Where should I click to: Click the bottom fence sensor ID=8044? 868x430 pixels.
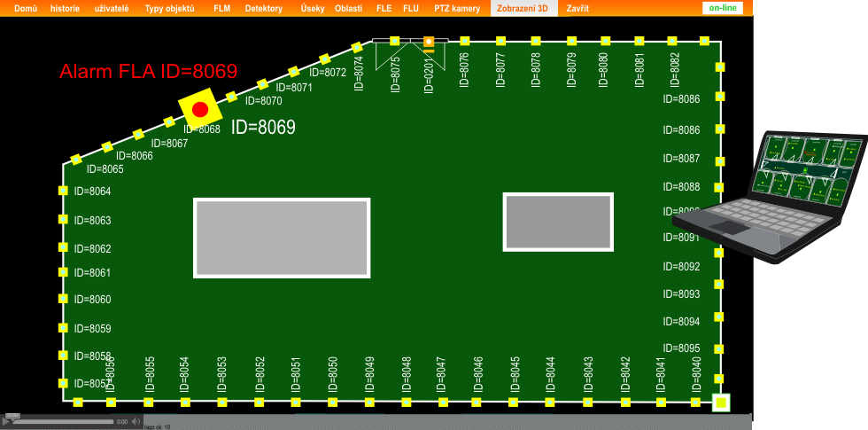pos(550,403)
